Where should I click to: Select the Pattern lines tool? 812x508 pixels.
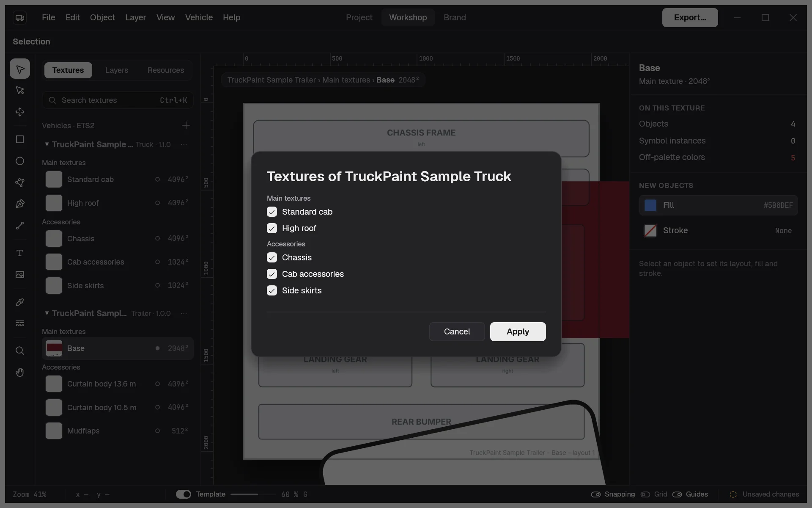point(20,323)
